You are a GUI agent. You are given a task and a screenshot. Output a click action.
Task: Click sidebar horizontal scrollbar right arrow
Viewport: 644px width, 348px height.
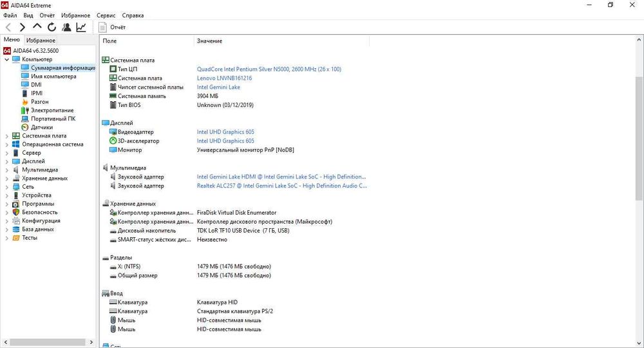tap(91, 342)
